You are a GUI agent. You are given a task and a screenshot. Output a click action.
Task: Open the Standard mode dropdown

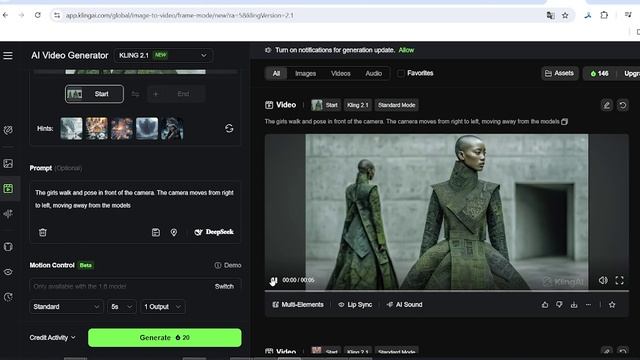[x=66, y=307]
